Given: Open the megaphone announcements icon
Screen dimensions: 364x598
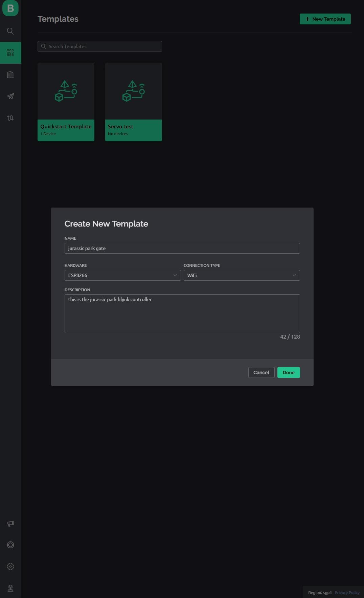Looking at the screenshot, I should [x=10, y=524].
